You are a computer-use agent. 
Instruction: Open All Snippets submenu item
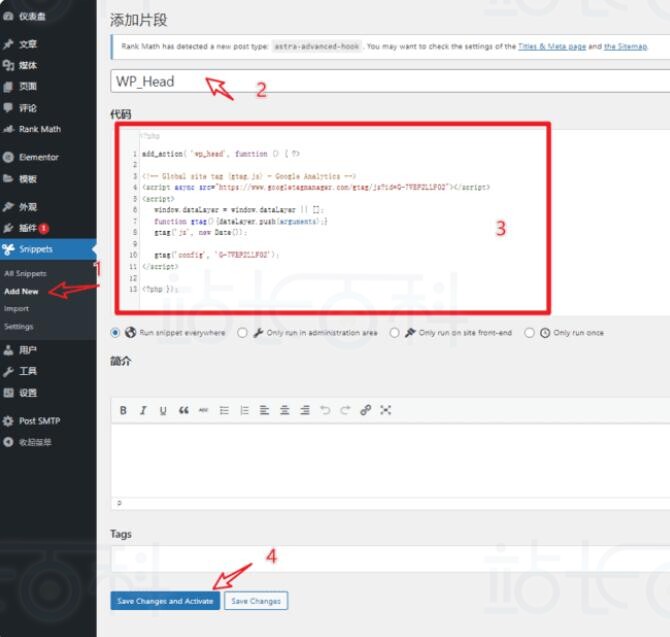click(x=25, y=273)
